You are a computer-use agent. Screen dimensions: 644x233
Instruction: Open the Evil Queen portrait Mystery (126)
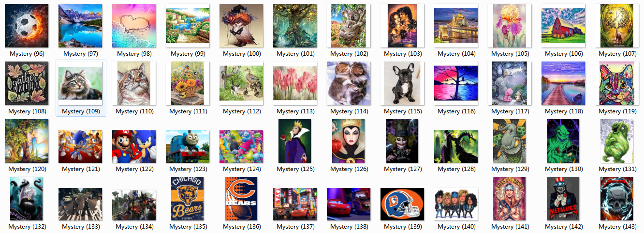click(349, 141)
